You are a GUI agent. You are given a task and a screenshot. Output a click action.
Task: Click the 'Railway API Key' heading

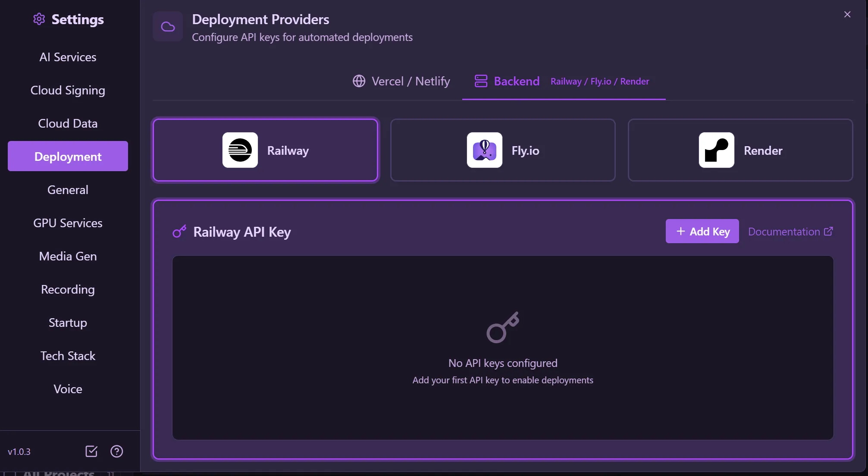click(242, 232)
